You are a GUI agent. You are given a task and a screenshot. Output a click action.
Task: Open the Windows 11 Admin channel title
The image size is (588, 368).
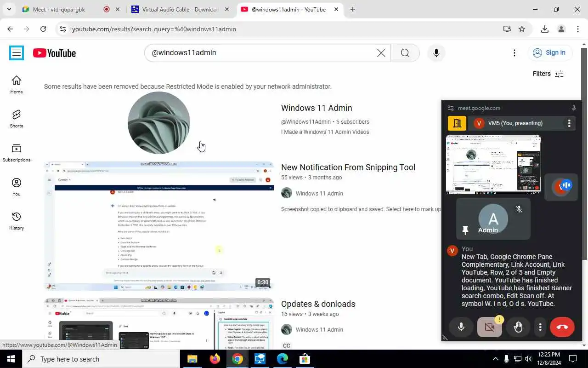pyautogui.click(x=317, y=108)
